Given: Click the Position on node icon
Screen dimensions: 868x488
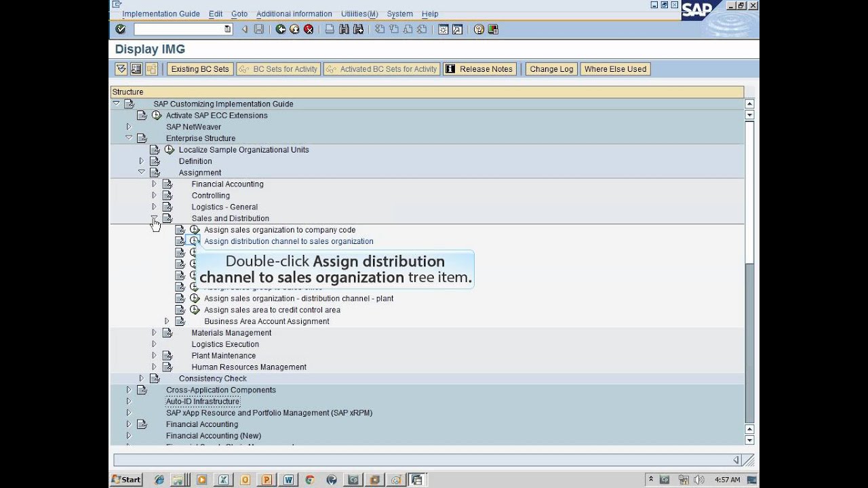Looking at the screenshot, I should click(136, 69).
